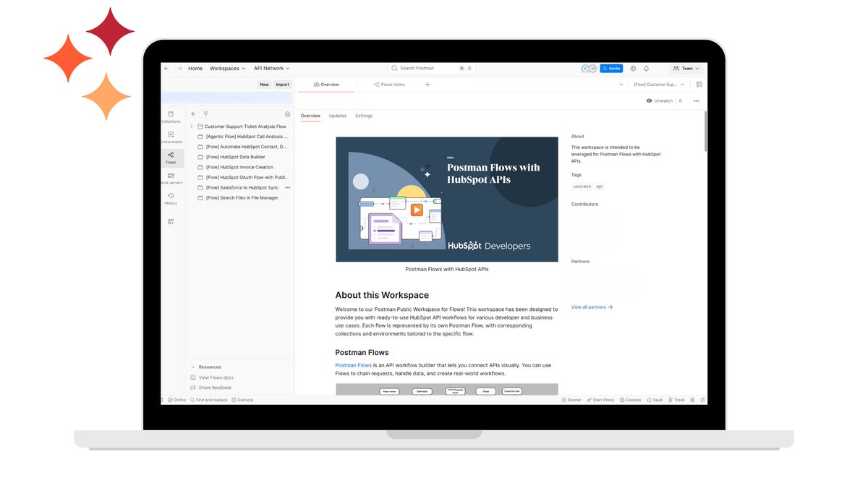Click the main content vertical scrollbar
Screen dimensions: 868x488
[705, 132]
